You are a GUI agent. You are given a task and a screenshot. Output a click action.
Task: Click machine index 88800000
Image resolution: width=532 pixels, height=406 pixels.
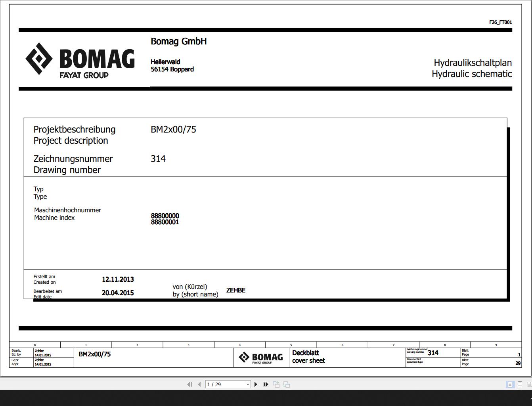pyautogui.click(x=165, y=216)
